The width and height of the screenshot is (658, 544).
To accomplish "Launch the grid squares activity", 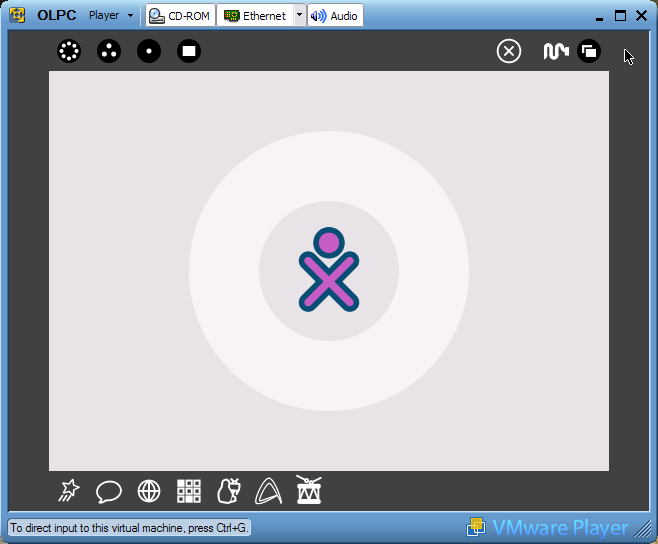I will [189, 491].
